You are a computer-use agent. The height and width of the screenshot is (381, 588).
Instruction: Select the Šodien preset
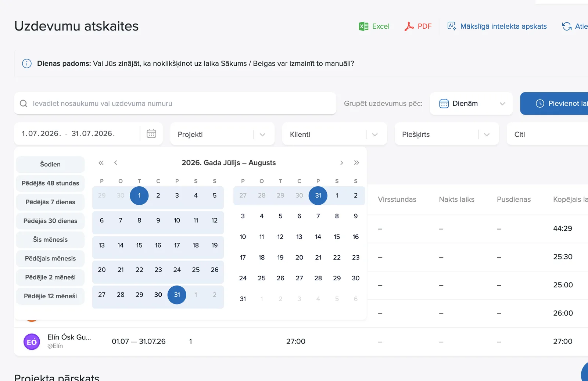point(50,164)
